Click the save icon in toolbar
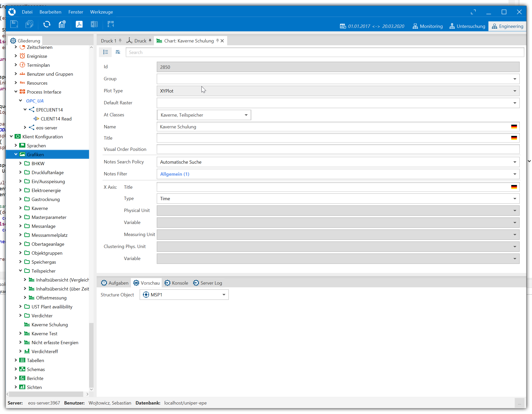The image size is (532, 414). pyautogui.click(x=14, y=25)
